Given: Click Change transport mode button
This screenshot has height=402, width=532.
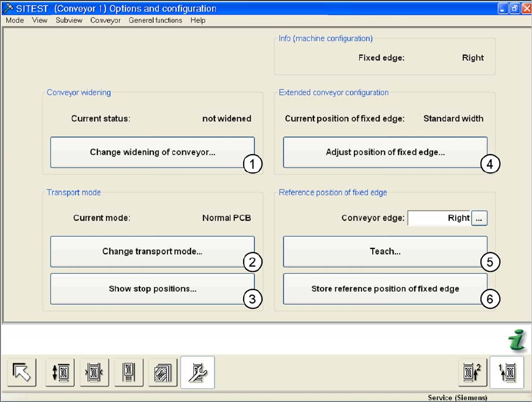Looking at the screenshot, I should click(x=152, y=251).
